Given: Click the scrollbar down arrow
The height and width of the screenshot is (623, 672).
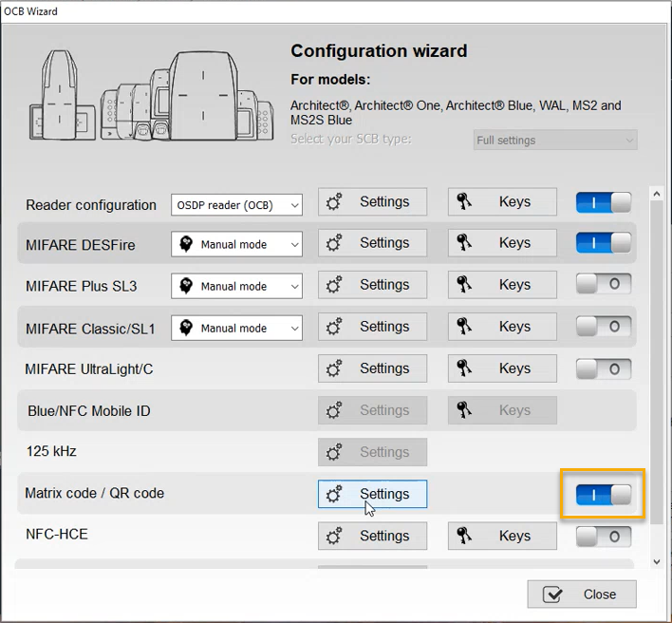Looking at the screenshot, I should [x=656, y=562].
